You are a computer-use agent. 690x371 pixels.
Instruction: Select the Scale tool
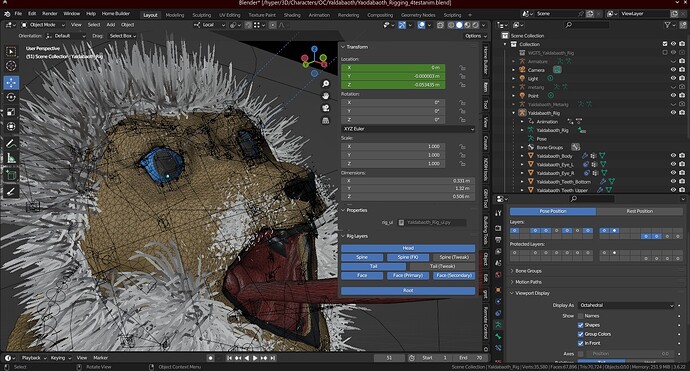tap(11, 111)
